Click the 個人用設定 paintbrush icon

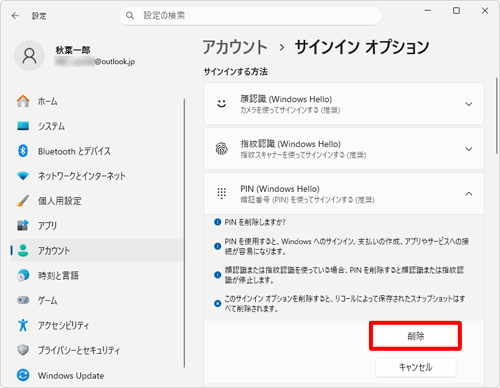point(23,201)
